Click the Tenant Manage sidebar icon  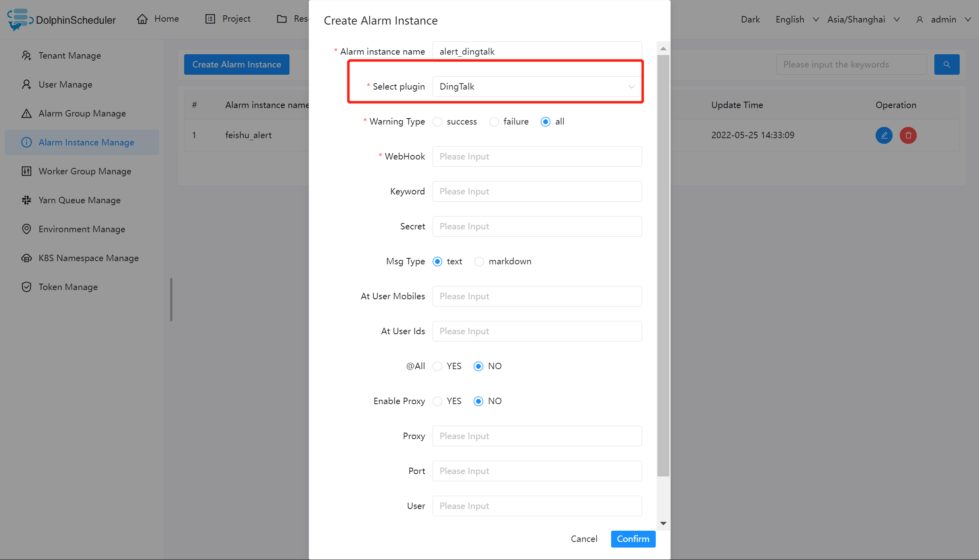[27, 55]
